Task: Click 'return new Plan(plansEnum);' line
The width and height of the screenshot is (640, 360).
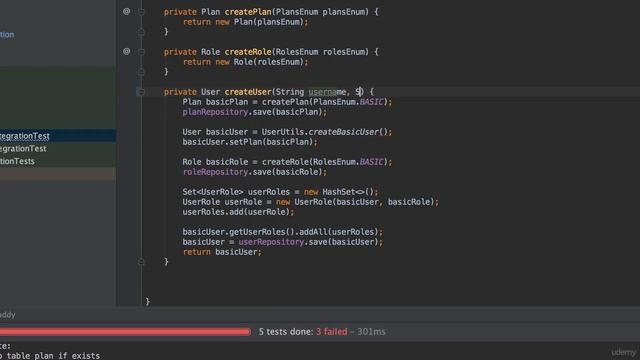Action: tap(245, 22)
